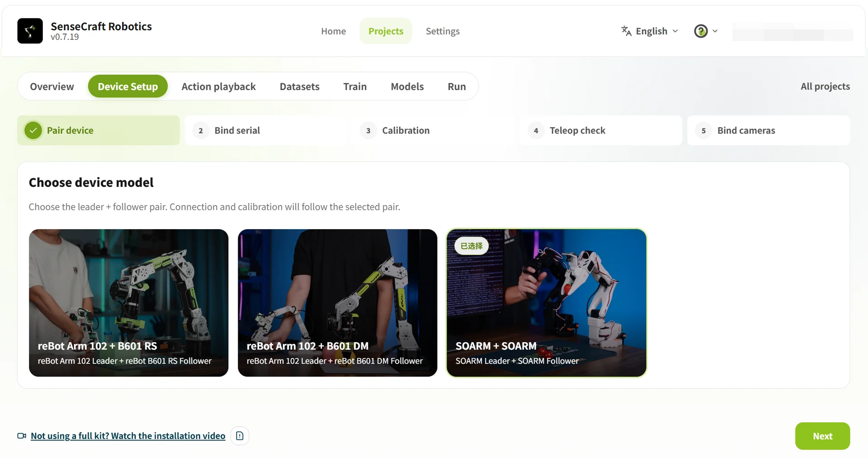This screenshot has width=868, height=458.
Task: Click the SenseCraft Robotics logo icon
Action: click(30, 31)
